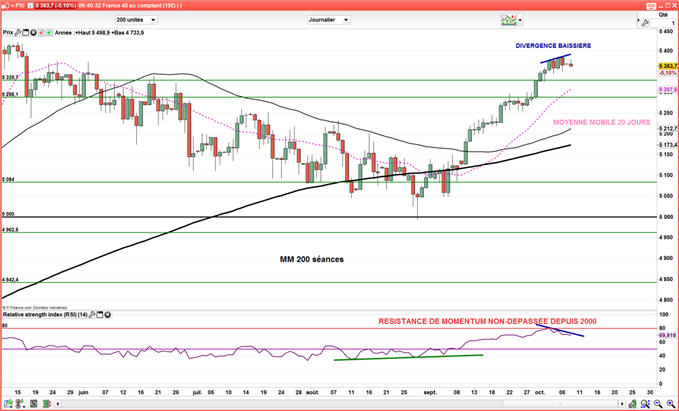
Task: Close the RSI panel with X icon
Action: point(107,315)
